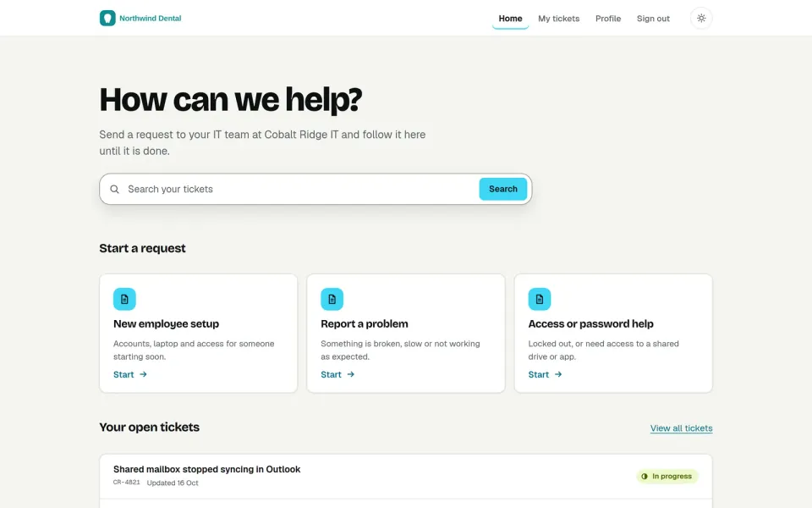Viewport: 812px width, 508px height.
Task: Click the Start a request heading
Action: [x=142, y=248]
